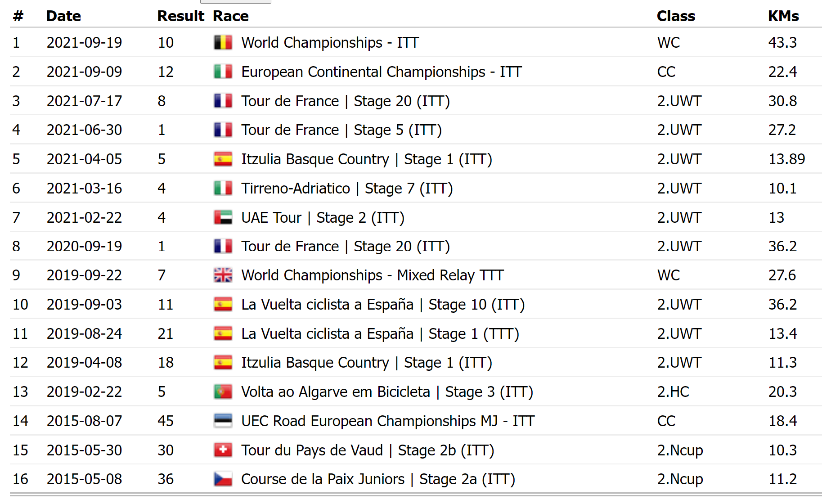Open Tour de France Stage 5 (ITT) link
The image size is (822, 504).
(341, 130)
